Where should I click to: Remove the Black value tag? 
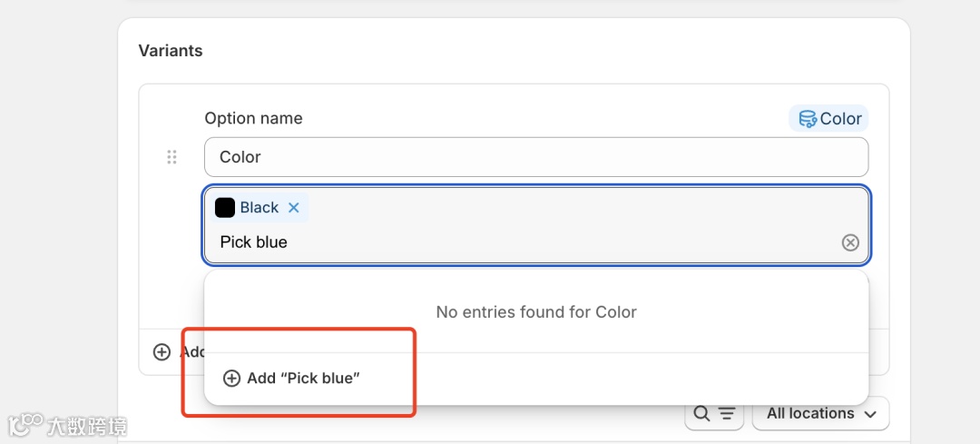[293, 208]
